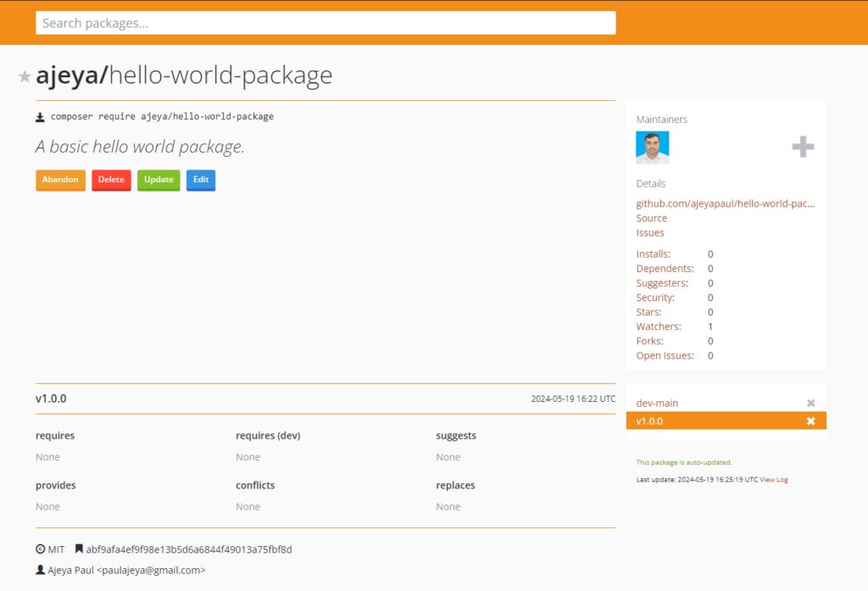Screen dimensions: 868x591
Task: Click the author person icon
Action: (40, 571)
